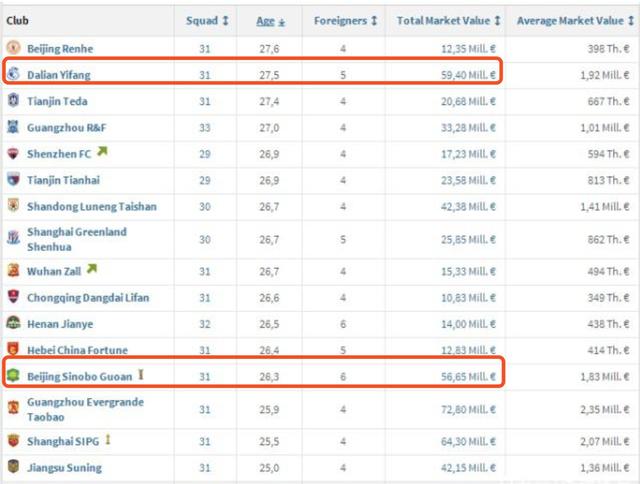Screen dimensions: 640x484
Task: Open the Shenzhen FC club link
Action: pyautogui.click(x=59, y=154)
